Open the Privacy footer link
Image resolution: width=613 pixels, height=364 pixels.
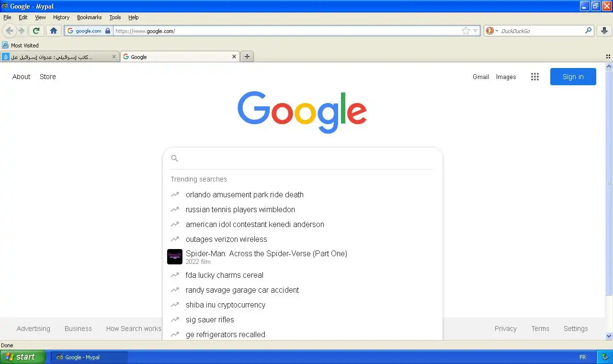click(x=506, y=329)
